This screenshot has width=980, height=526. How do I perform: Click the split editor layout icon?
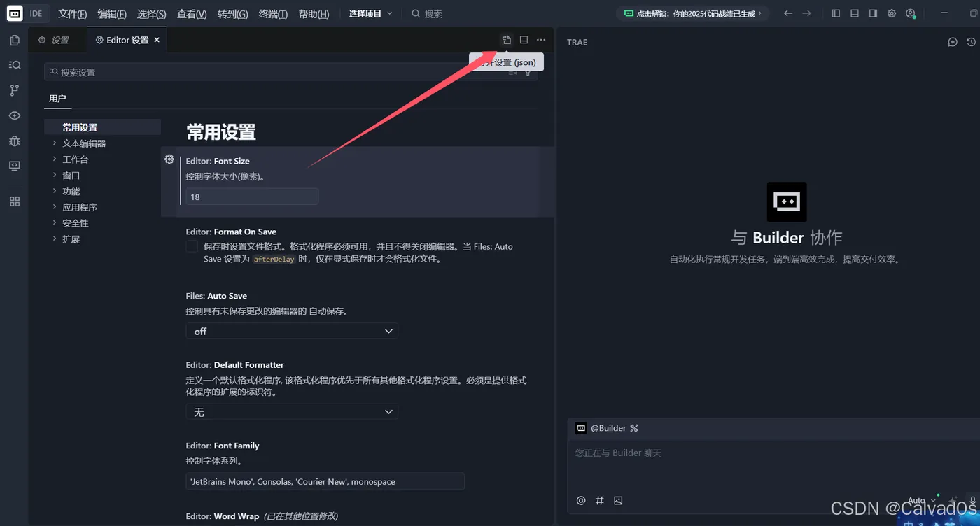coord(524,40)
